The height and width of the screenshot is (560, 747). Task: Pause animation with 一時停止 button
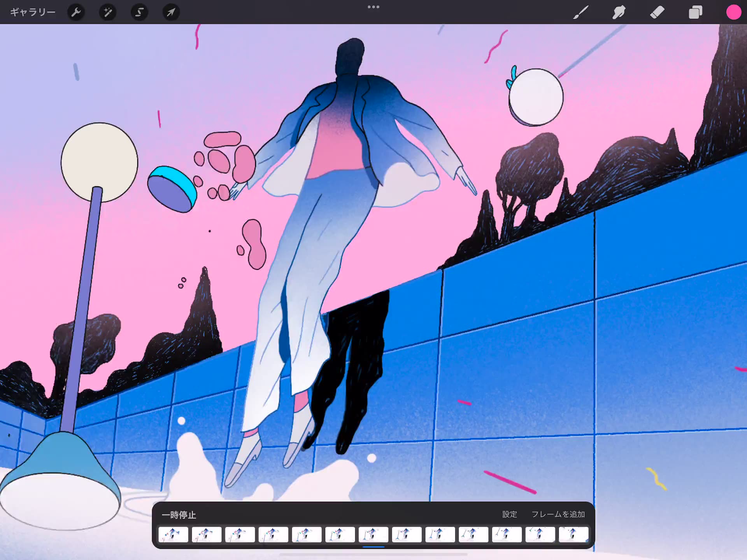click(179, 515)
